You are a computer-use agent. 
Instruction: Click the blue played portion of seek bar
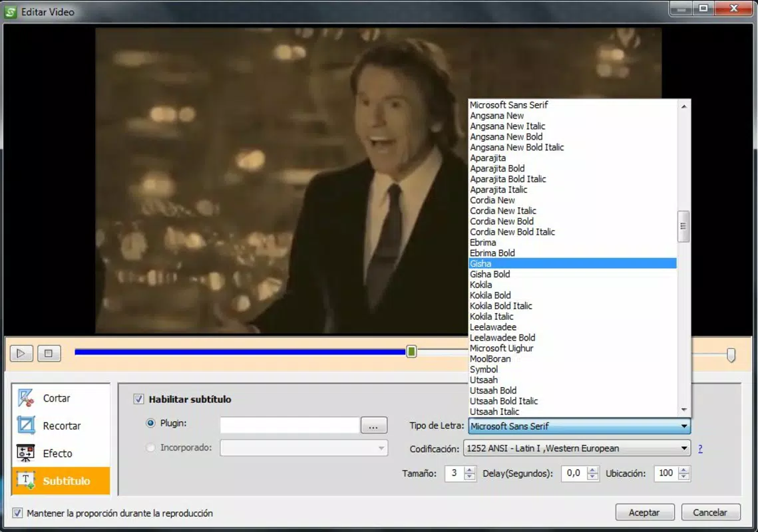click(241, 352)
